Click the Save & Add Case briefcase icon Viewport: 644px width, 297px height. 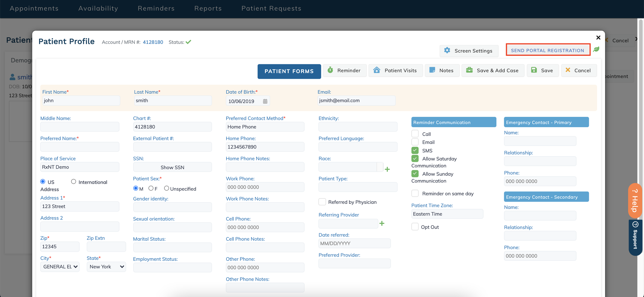pos(469,70)
